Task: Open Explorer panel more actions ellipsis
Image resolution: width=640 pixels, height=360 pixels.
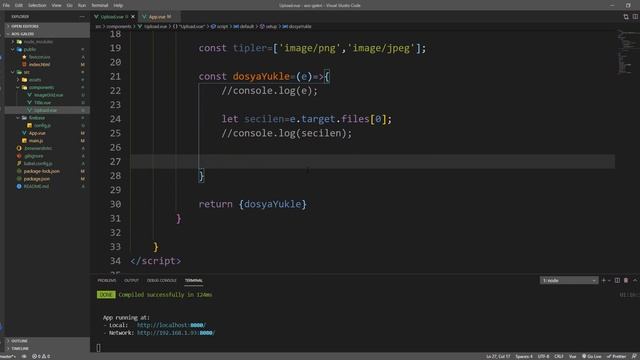Action: tap(82, 17)
